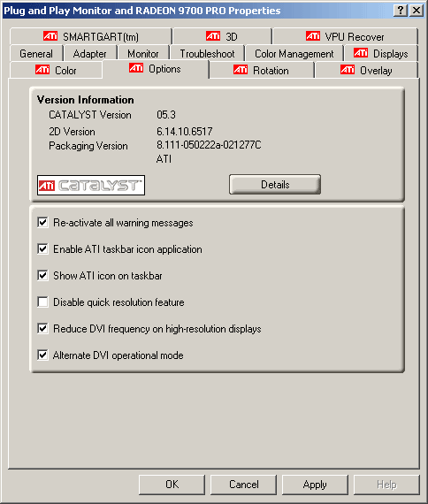Click packaging version 8.111-050222a-021277C
Viewport: 428px width, 504px height.
209,145
